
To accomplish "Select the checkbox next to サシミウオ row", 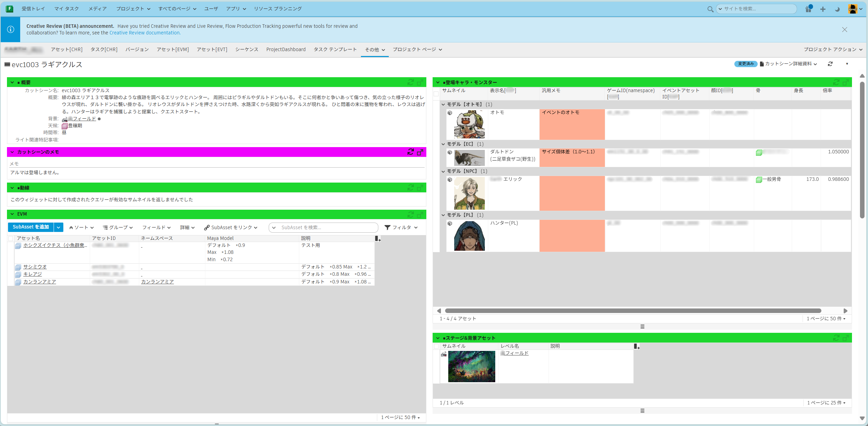I will [x=11, y=266].
